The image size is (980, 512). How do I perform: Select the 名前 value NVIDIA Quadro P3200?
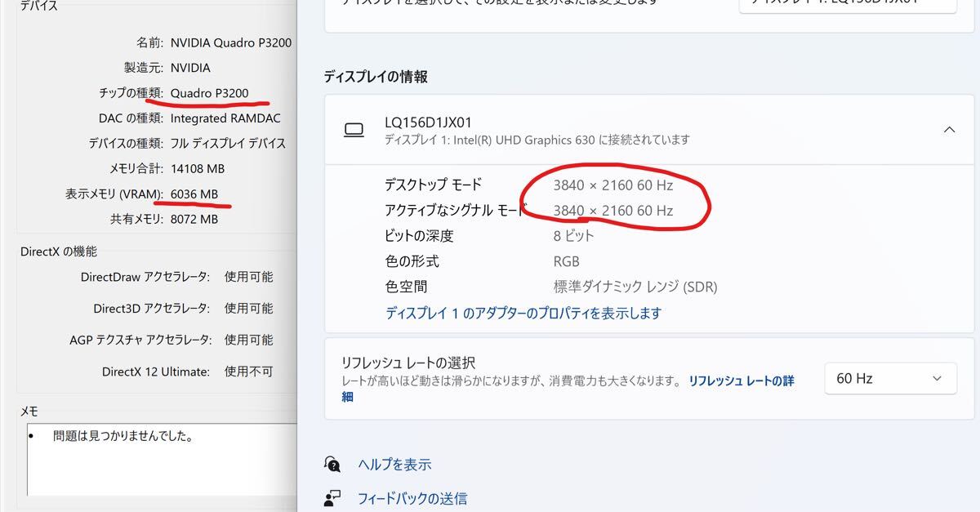click(x=231, y=42)
